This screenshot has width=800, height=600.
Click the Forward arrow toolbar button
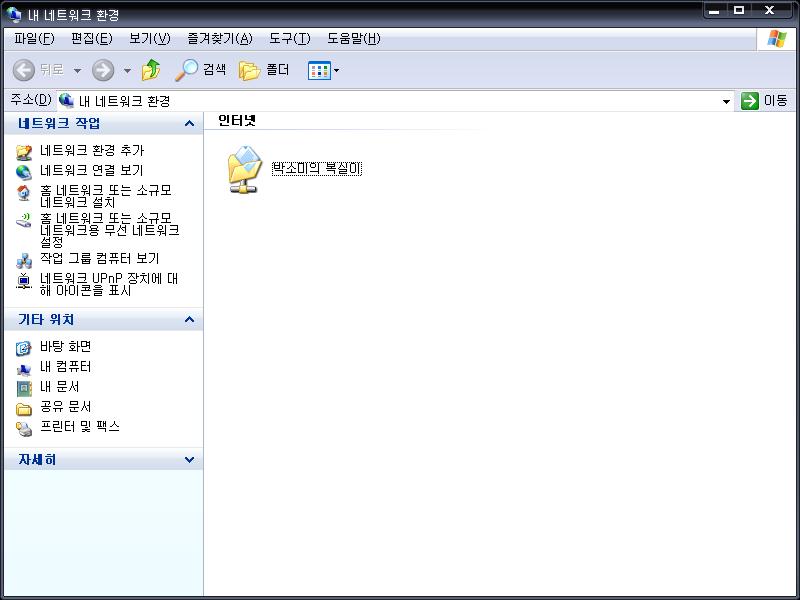point(103,70)
